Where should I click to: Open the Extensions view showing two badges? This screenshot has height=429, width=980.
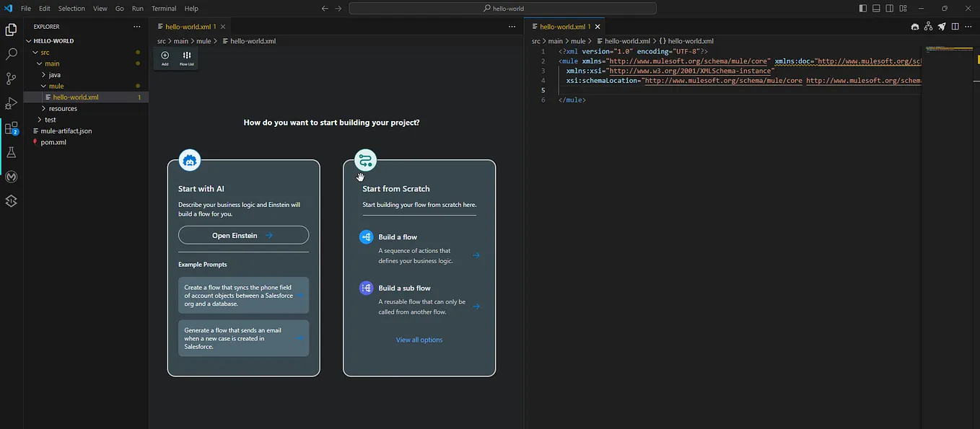click(x=11, y=127)
